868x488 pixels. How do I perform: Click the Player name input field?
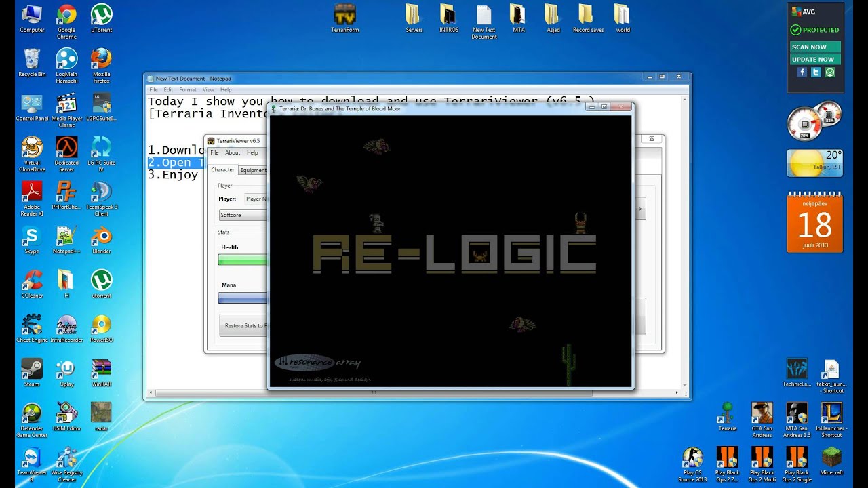coord(256,199)
